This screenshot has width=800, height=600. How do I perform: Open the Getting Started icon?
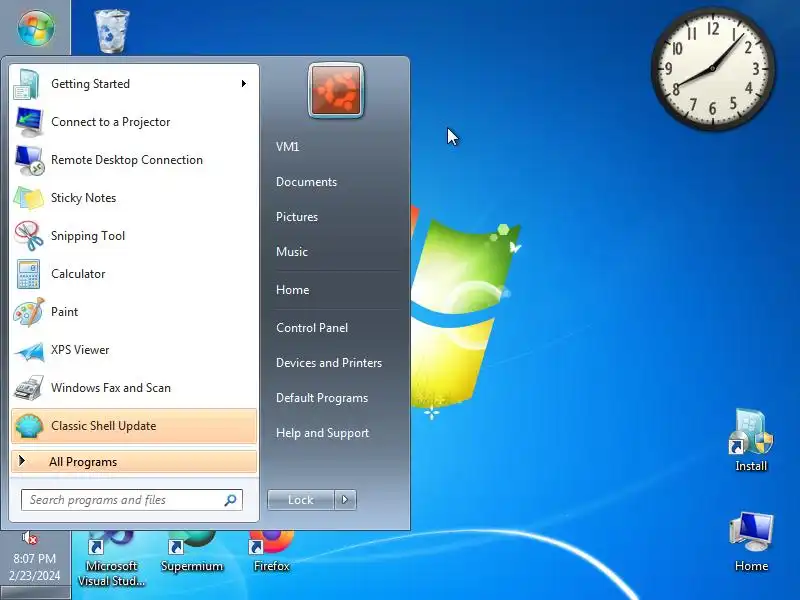pos(27,84)
